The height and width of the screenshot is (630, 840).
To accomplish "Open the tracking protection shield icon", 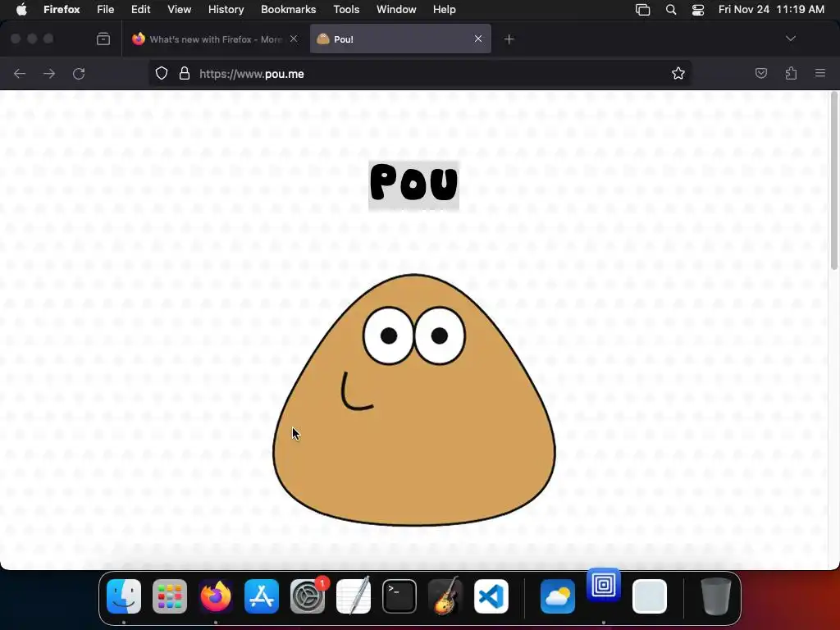I will [x=162, y=73].
